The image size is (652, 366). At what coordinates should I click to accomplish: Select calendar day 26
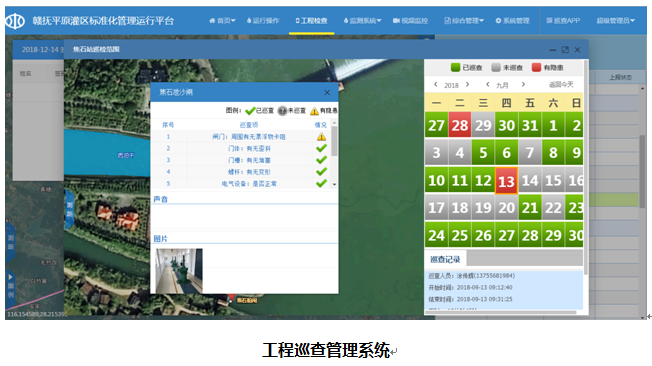pos(483,235)
